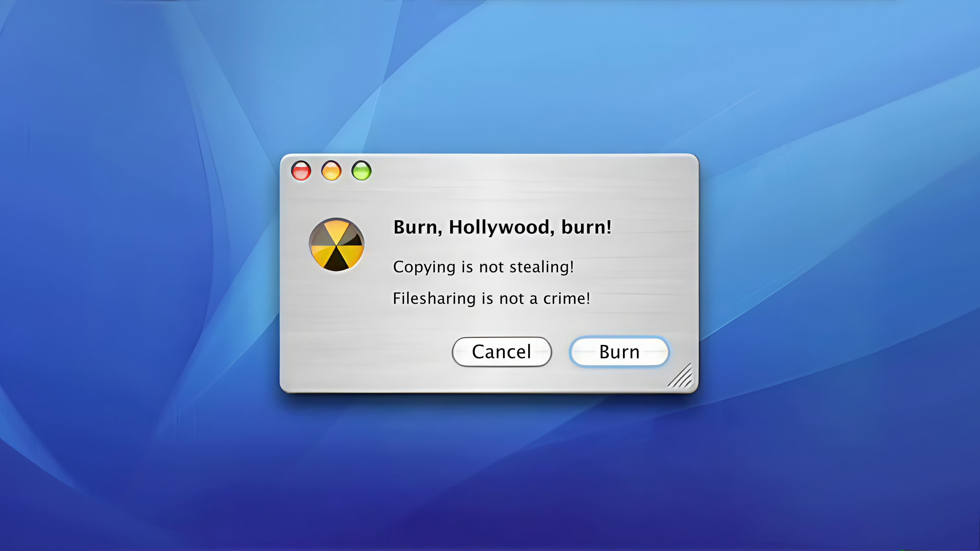Zoom the window with the green button
980x551 pixels.
(361, 171)
